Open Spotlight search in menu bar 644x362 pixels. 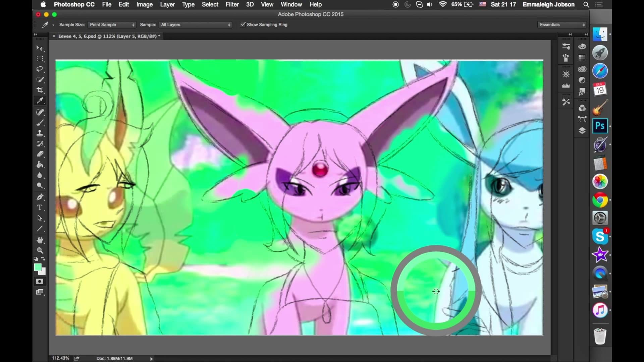tap(586, 4)
